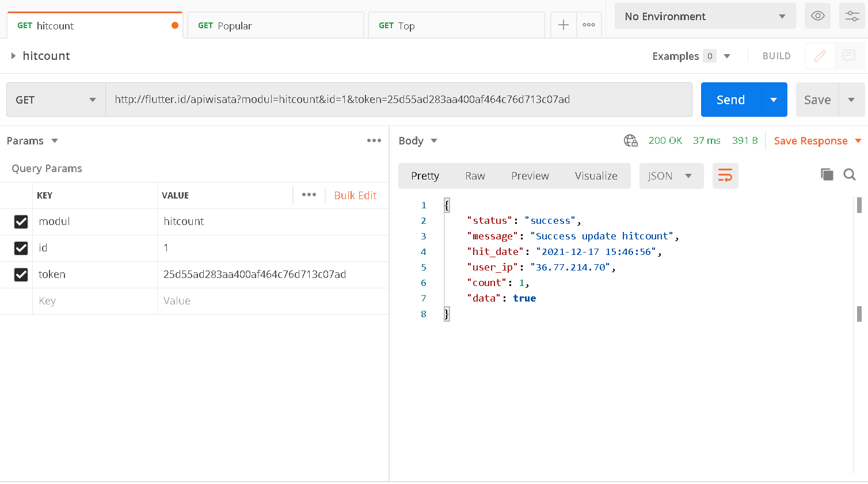The width and height of the screenshot is (868, 484).
Task: Click the 200 OK status text
Action: click(x=665, y=140)
